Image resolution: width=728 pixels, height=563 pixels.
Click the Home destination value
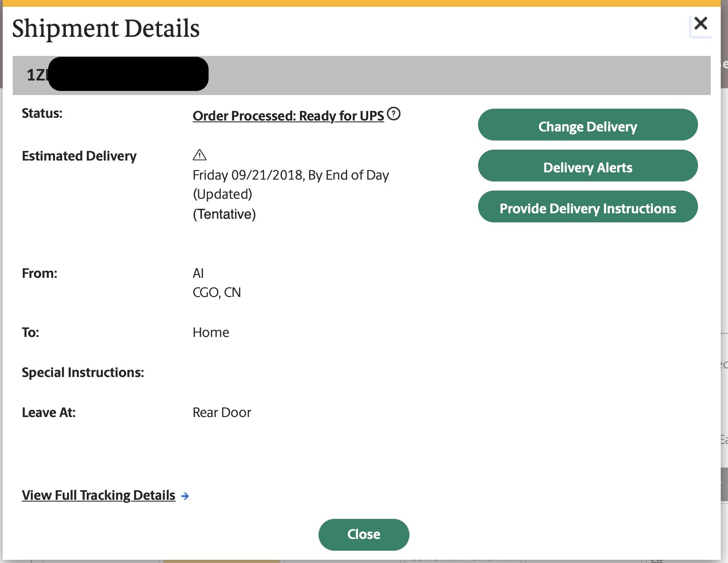click(211, 332)
